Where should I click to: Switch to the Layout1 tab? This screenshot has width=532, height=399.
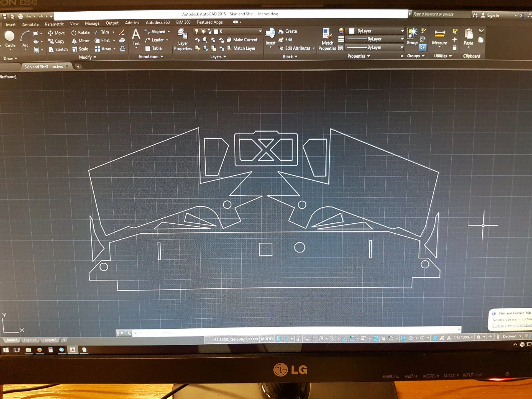[30, 340]
